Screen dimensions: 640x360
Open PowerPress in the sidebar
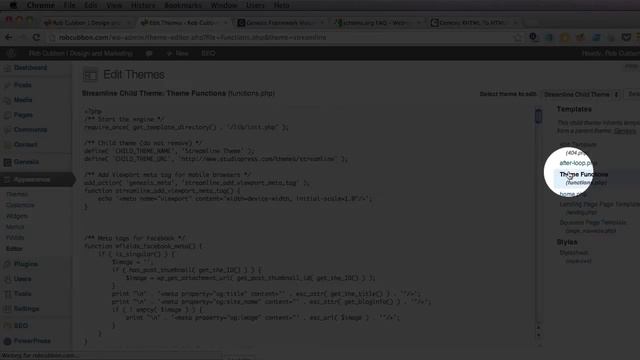pyautogui.click(x=32, y=341)
